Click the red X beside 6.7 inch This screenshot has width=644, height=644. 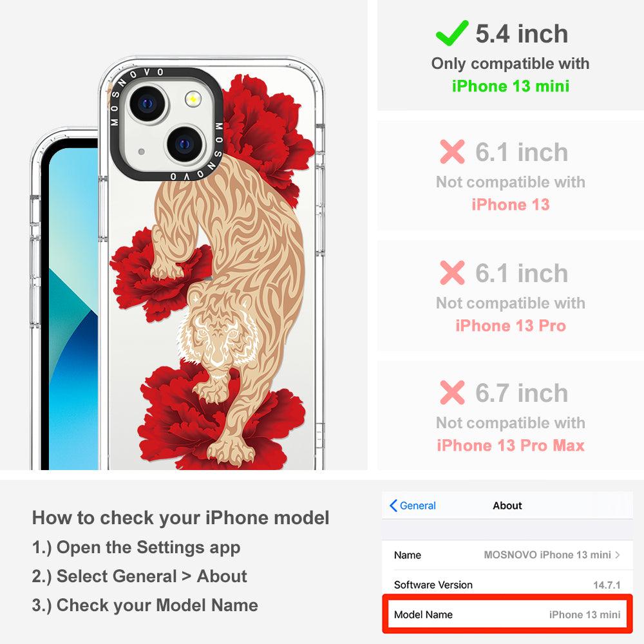452,393
